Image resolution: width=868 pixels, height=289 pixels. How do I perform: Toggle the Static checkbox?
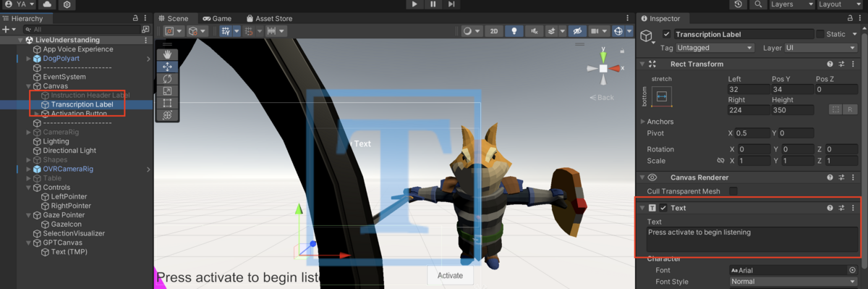click(820, 34)
